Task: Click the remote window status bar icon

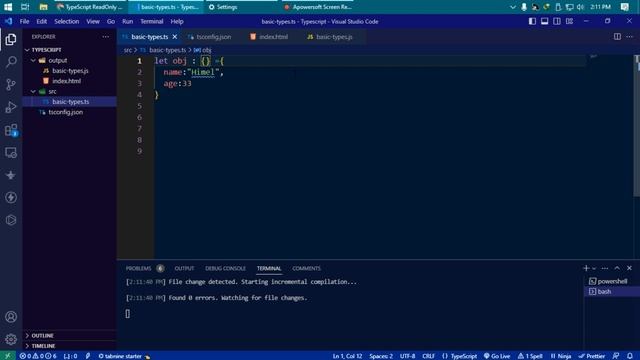Action: [x=7, y=356]
